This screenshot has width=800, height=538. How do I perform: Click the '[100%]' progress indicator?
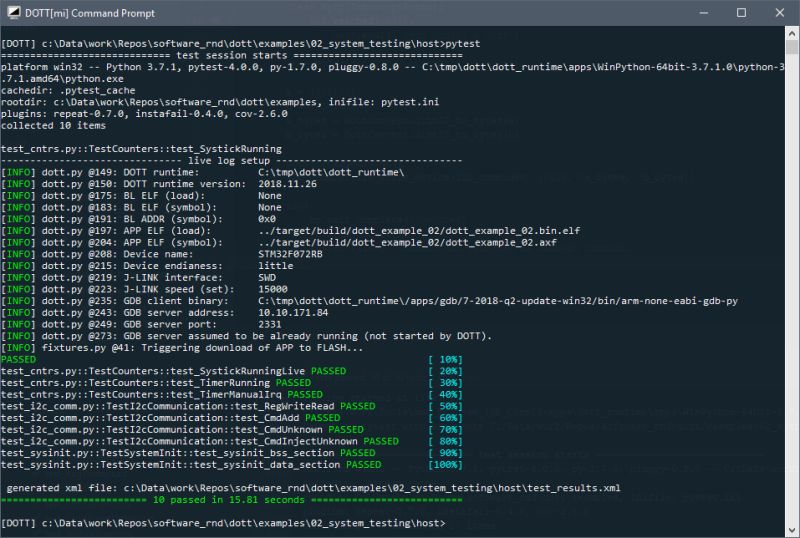(x=445, y=466)
